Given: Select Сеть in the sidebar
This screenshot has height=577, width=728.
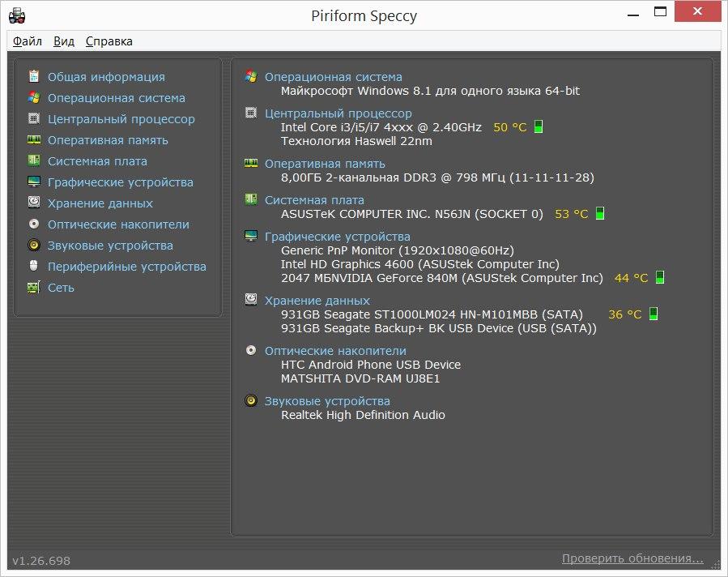Looking at the screenshot, I should 61,288.
